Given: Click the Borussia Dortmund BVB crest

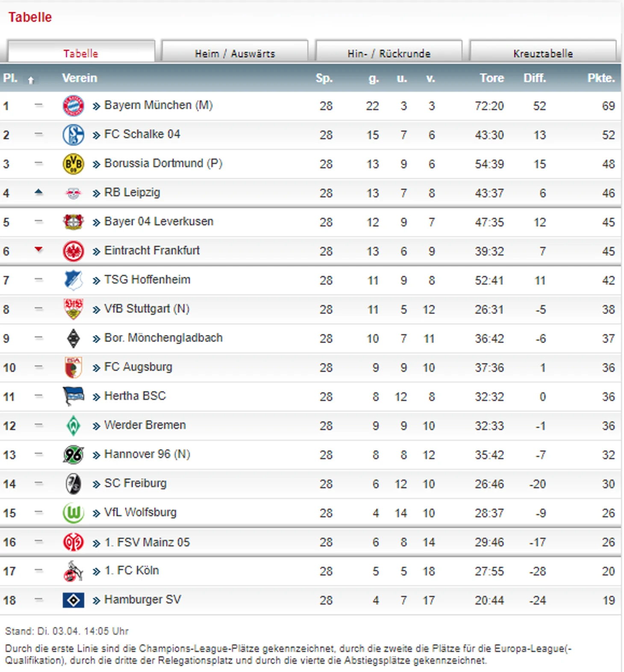Looking at the screenshot, I should coord(73,164).
